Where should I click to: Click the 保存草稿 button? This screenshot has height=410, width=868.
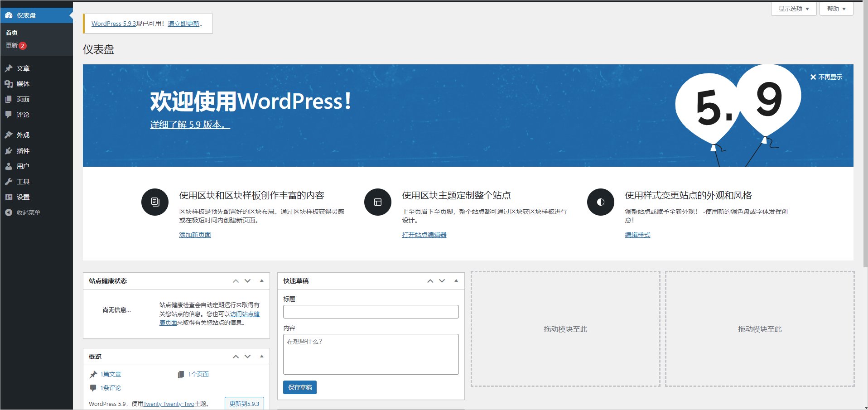tap(300, 387)
